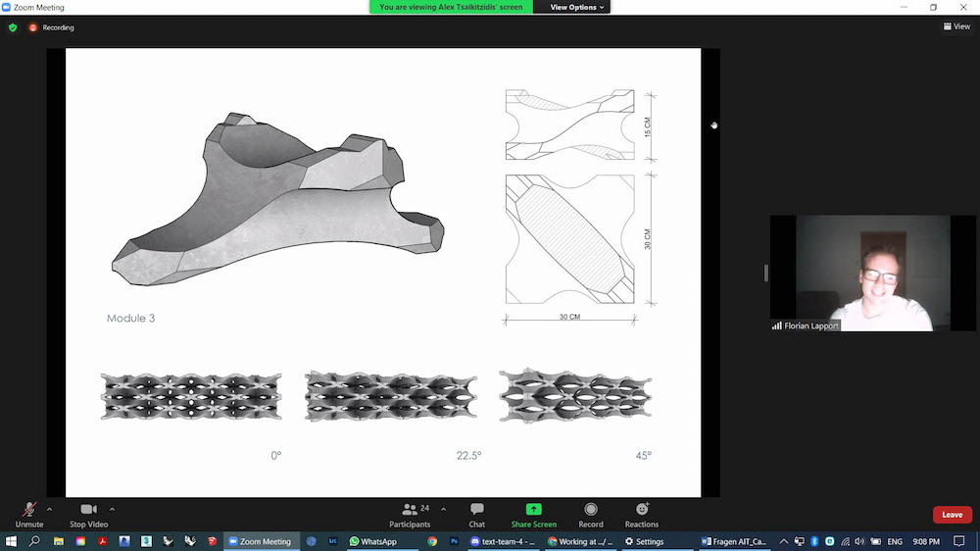Open the Participants panel

click(x=410, y=514)
